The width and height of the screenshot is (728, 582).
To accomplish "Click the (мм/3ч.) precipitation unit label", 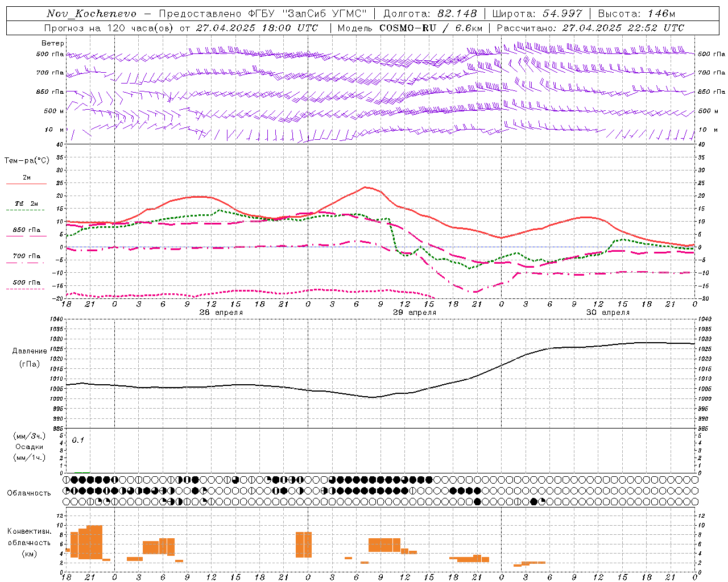I will click(x=30, y=436).
